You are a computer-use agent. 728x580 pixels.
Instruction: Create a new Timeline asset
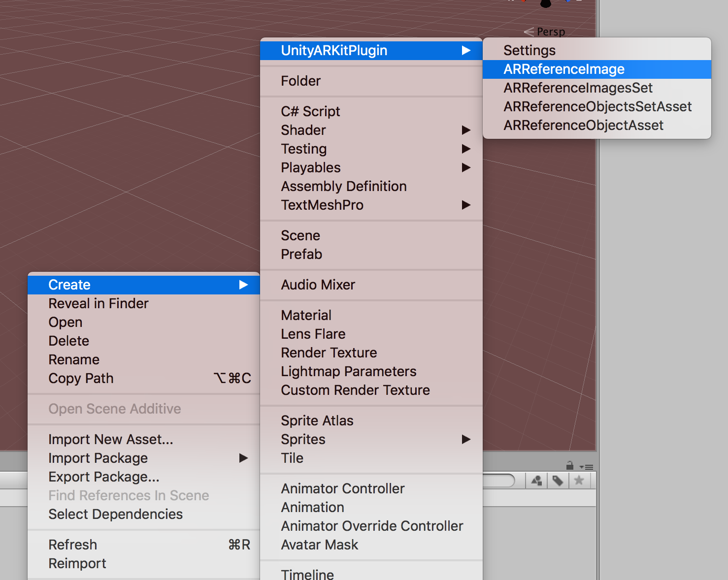tap(371, 573)
